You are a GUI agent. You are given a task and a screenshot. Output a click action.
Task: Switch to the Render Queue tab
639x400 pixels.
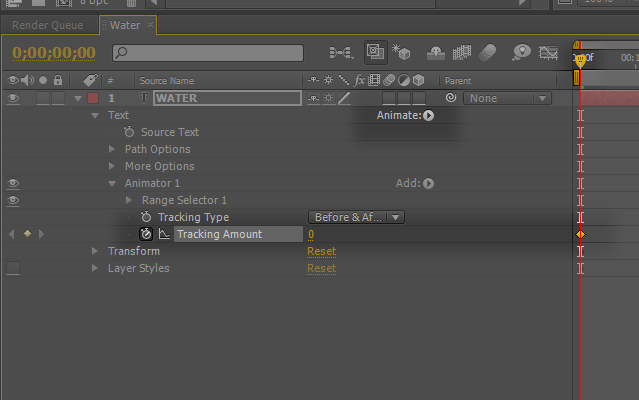47,25
